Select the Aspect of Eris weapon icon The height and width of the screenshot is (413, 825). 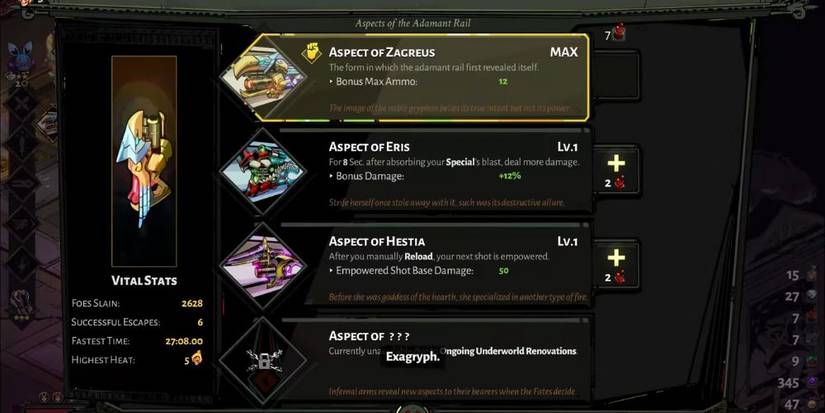point(263,172)
